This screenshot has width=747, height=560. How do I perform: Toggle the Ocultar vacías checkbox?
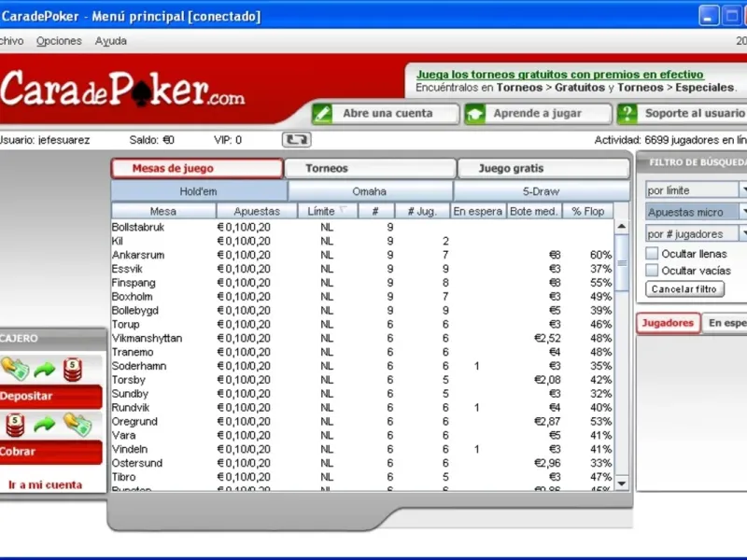pos(652,270)
